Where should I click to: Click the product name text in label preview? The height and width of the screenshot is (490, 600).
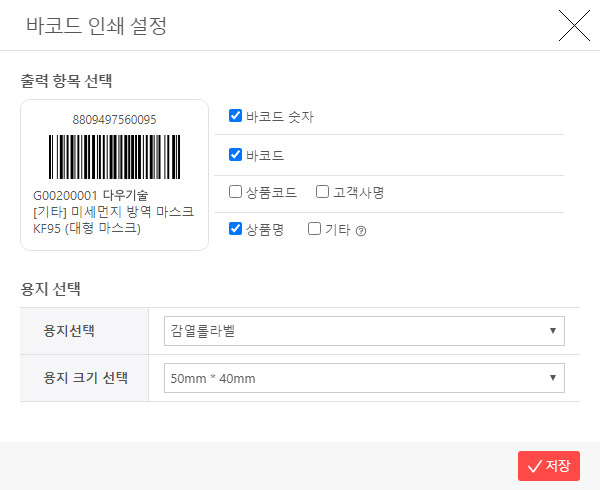[x=113, y=220]
